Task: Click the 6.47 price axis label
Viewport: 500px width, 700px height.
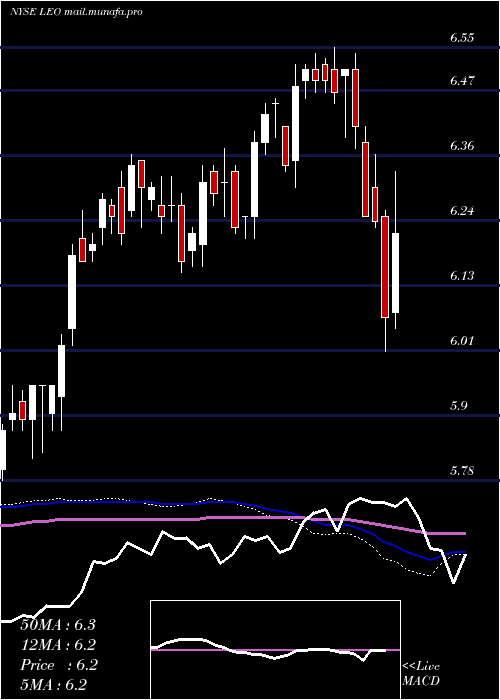Action: point(462,81)
